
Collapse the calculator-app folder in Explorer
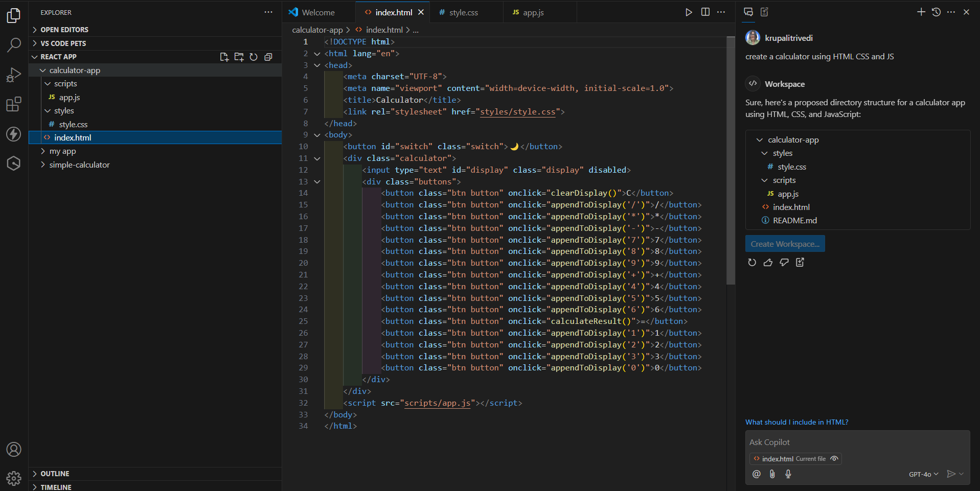pyautogui.click(x=155, y=71)
